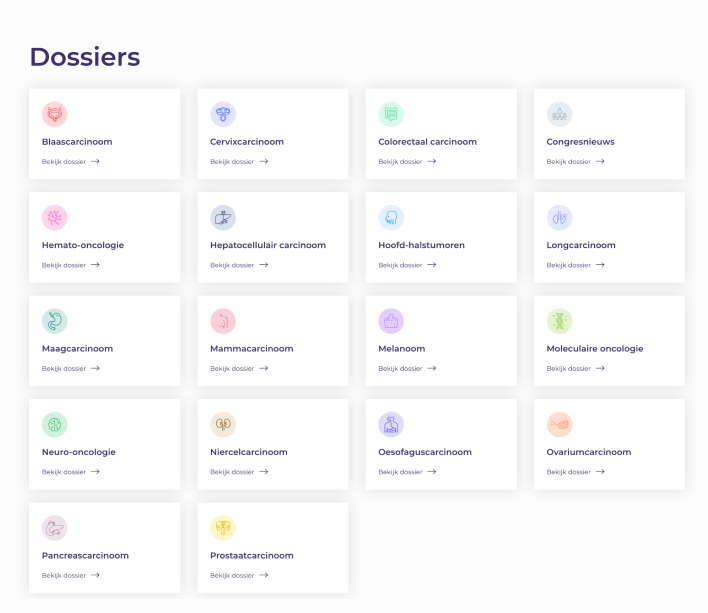Select the Prostaatcarcinoom card title
Viewport: 708px width, 613px height.
[252, 555]
